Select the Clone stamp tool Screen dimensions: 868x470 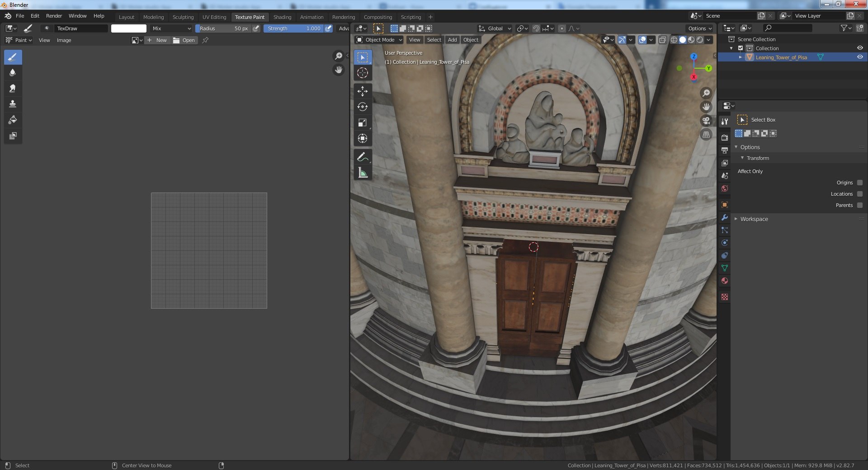tap(13, 104)
